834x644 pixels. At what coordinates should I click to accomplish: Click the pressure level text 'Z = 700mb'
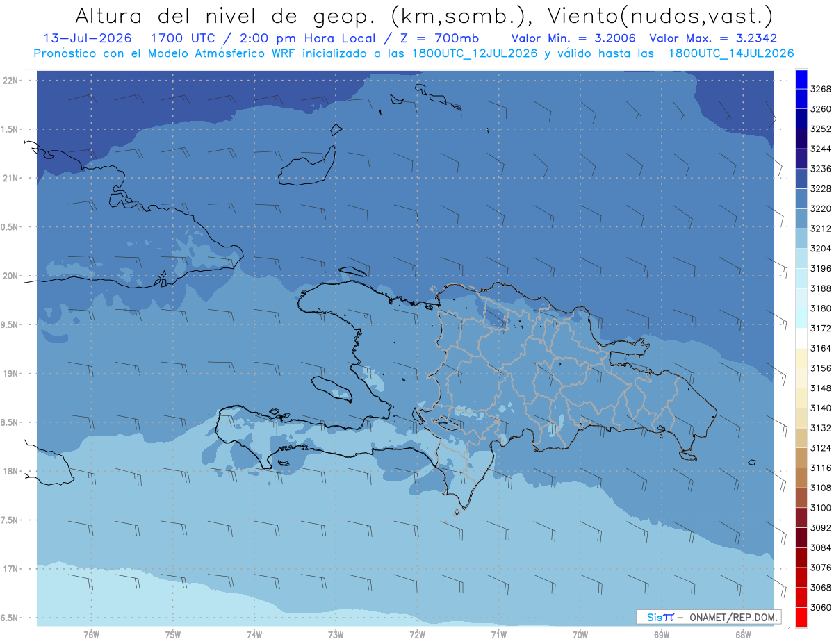click(439, 38)
